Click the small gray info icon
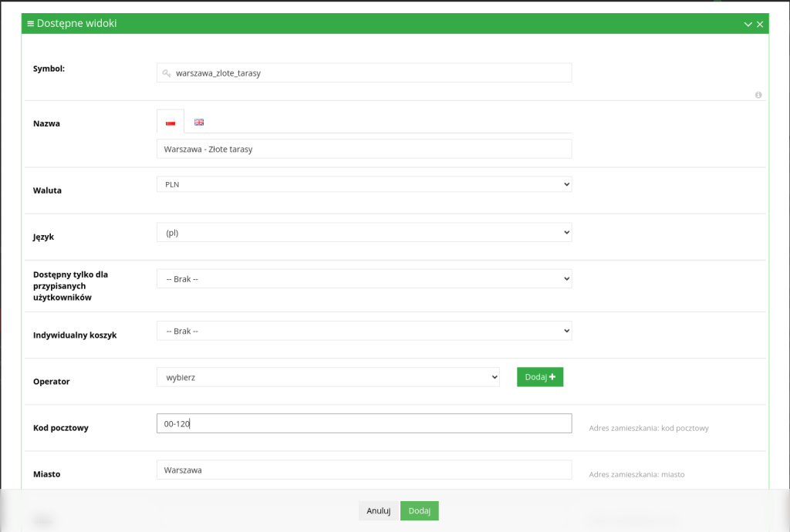This screenshot has height=532, width=790. (758, 95)
